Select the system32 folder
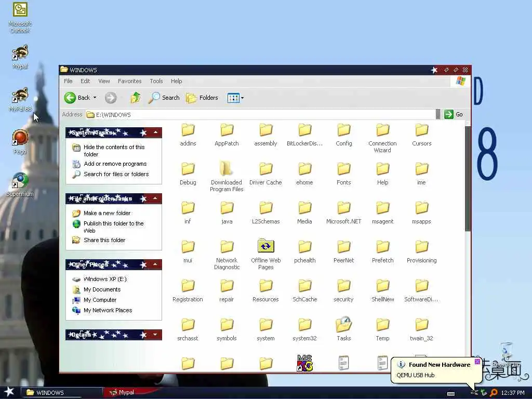This screenshot has height=399, width=532. [304, 329]
